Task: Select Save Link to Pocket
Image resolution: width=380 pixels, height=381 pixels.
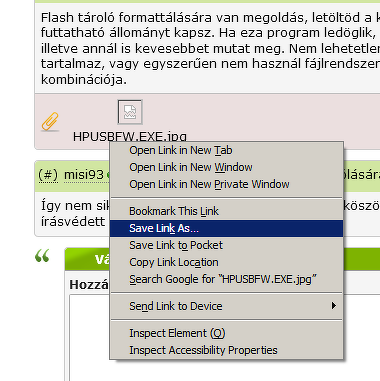Action: pyautogui.click(x=226, y=245)
